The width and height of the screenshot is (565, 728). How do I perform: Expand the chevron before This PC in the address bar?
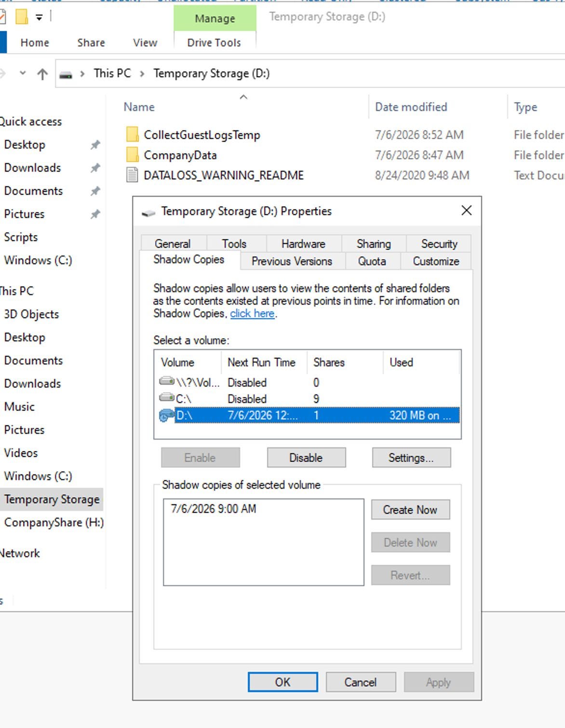[x=82, y=74]
